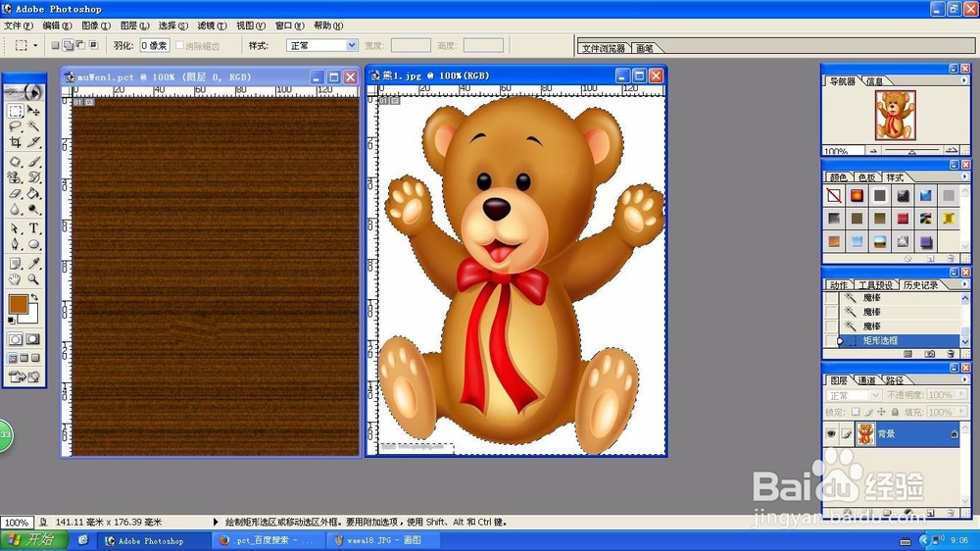This screenshot has width=980, height=551.
Task: Create new snapshot camera icon in History
Action: pos(930,354)
